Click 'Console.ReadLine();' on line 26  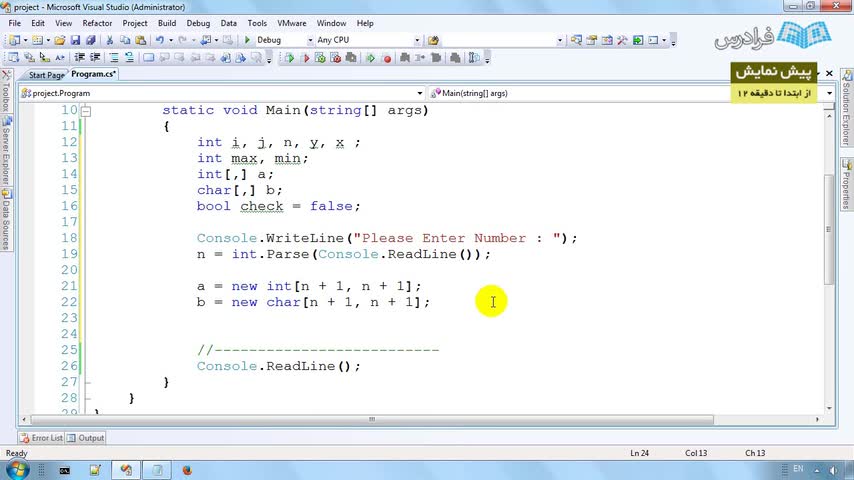tap(279, 366)
